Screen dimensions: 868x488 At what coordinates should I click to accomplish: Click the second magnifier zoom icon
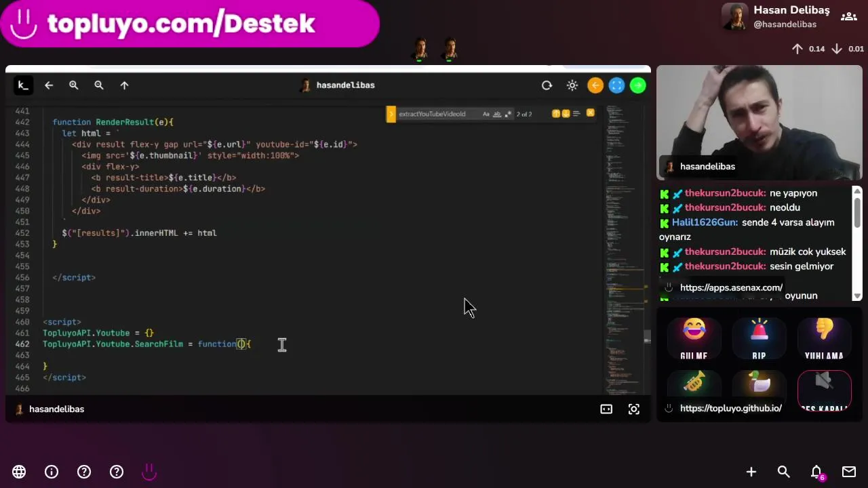[99, 85]
